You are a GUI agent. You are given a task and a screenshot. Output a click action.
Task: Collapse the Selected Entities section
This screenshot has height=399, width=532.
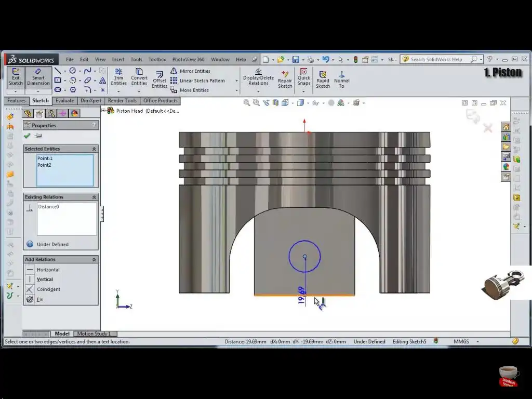click(x=94, y=149)
